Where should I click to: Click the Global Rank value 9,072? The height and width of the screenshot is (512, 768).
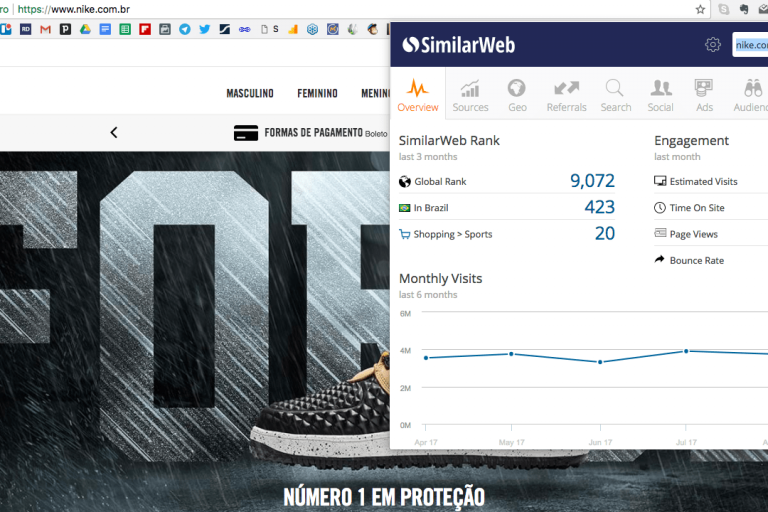592,181
